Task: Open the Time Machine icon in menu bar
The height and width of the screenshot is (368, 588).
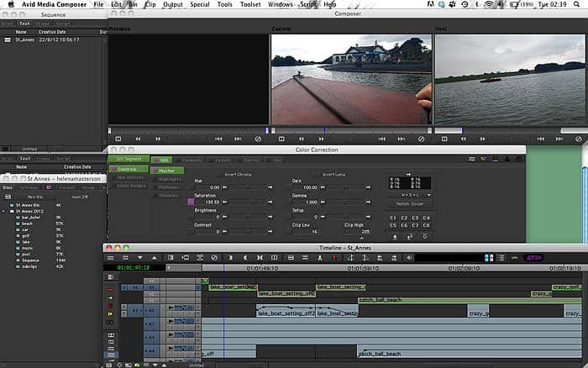Action: pos(465,4)
